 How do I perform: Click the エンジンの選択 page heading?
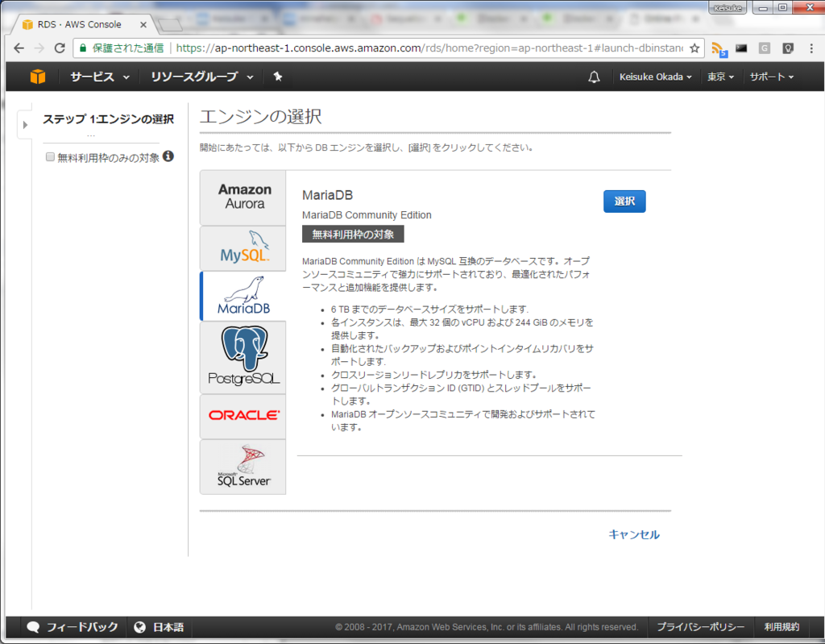tap(260, 116)
